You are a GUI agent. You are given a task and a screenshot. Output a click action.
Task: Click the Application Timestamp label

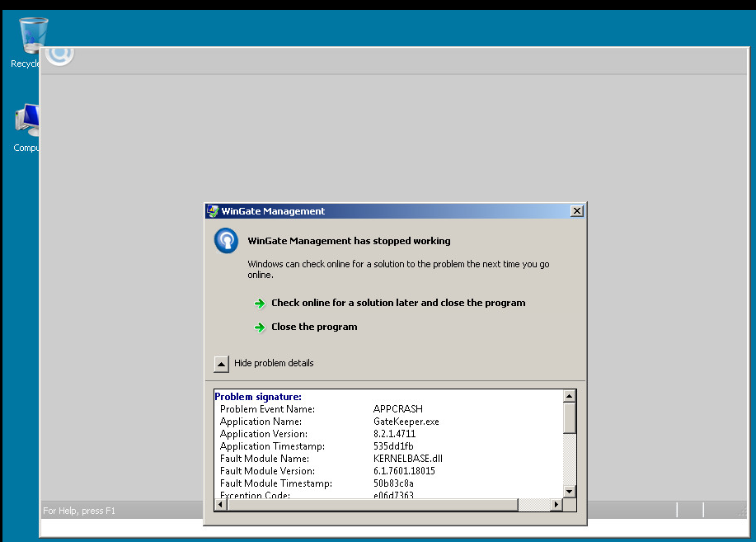coord(272,446)
